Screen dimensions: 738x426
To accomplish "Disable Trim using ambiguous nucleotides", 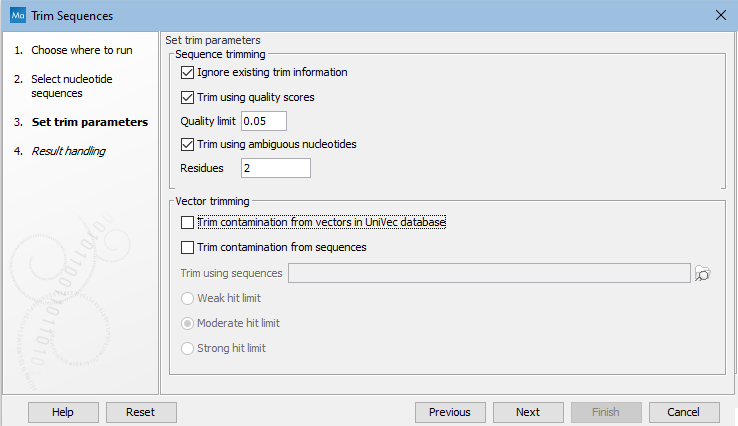I will [187, 144].
